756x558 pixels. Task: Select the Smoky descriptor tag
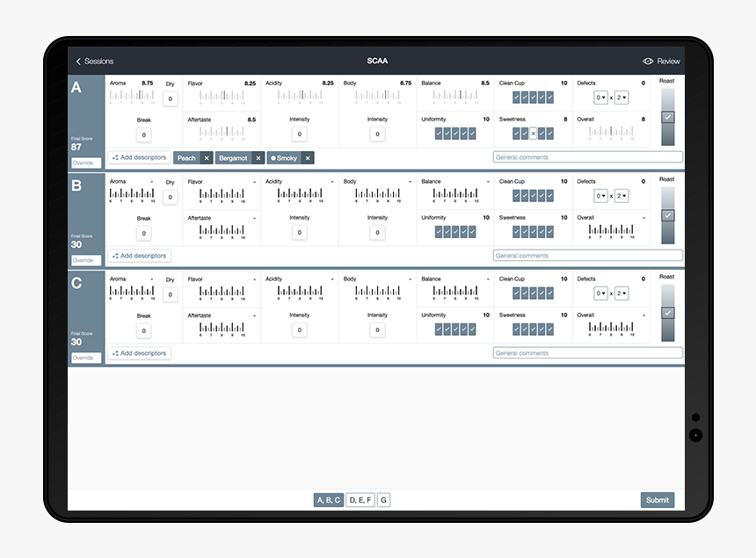[x=285, y=158]
